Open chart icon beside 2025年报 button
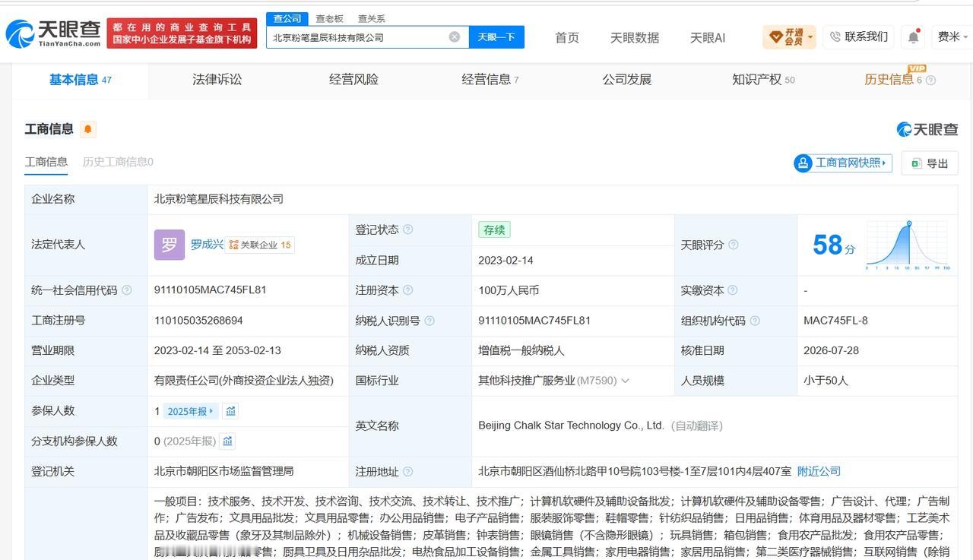 (x=231, y=411)
